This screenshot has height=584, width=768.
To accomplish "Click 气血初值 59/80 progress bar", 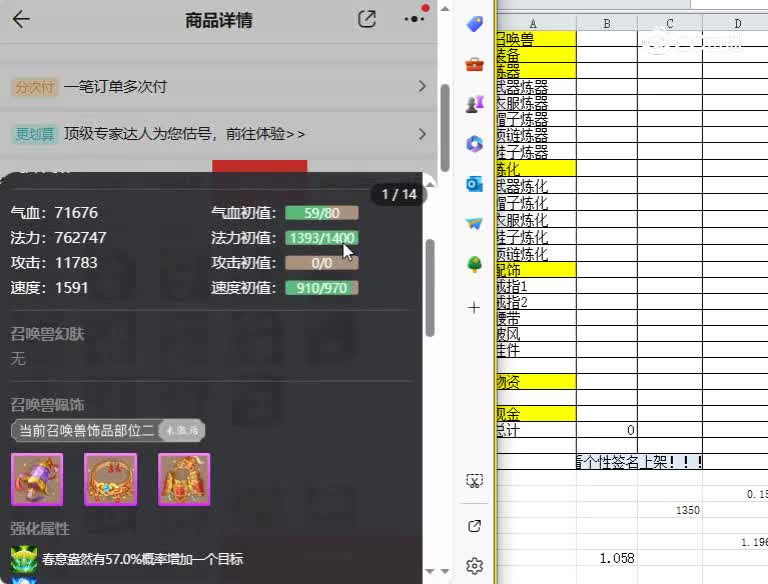I will [322, 213].
